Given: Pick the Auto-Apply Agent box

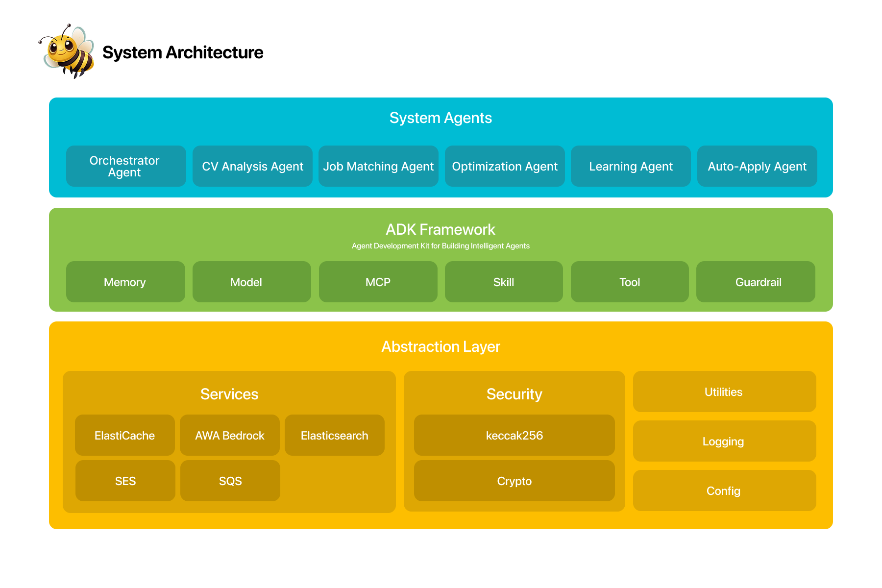Looking at the screenshot, I should pos(757,166).
